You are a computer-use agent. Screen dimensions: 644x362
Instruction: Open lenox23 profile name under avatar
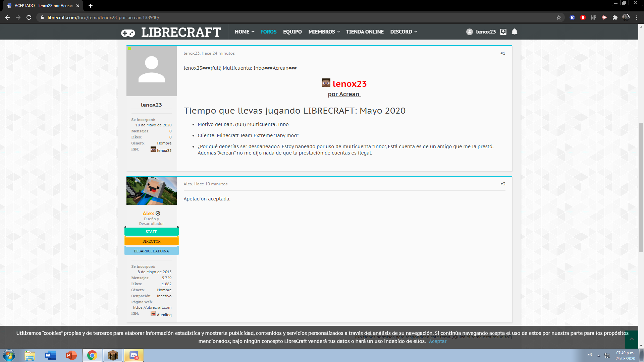coord(151,105)
